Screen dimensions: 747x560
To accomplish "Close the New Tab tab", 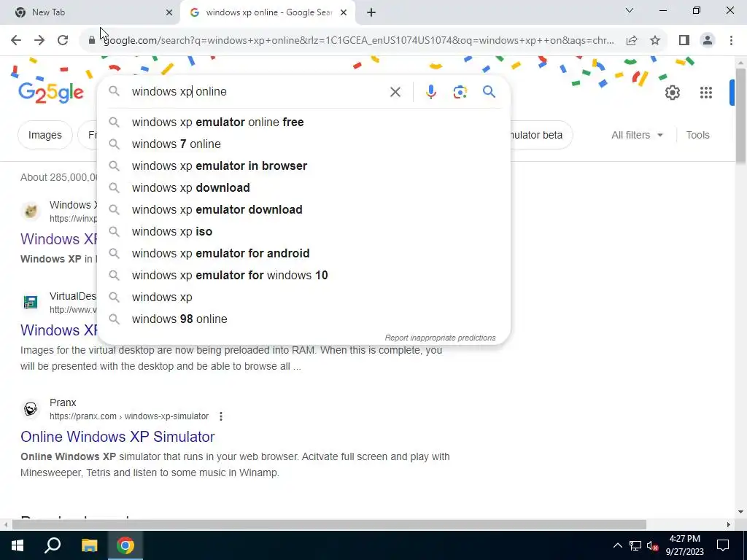I will coord(169,13).
